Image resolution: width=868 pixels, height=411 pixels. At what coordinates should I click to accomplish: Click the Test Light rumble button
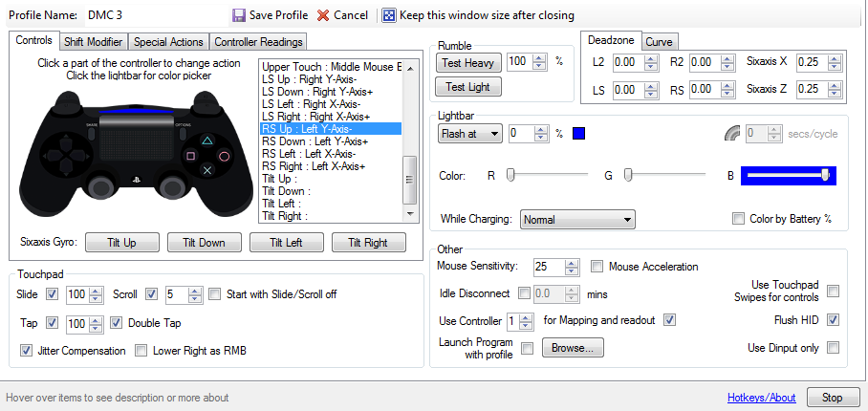[x=468, y=87]
